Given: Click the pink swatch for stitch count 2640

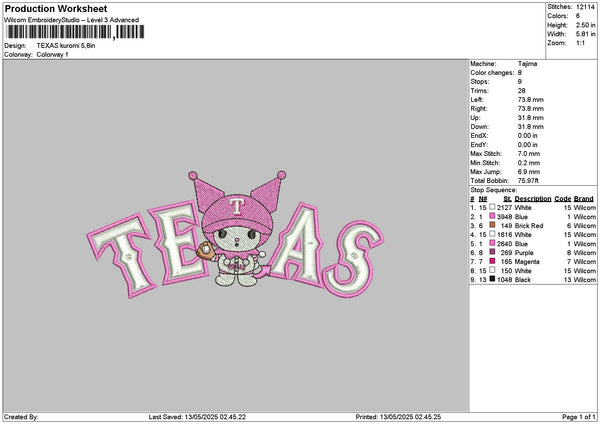Looking at the screenshot, I should coord(492,243).
